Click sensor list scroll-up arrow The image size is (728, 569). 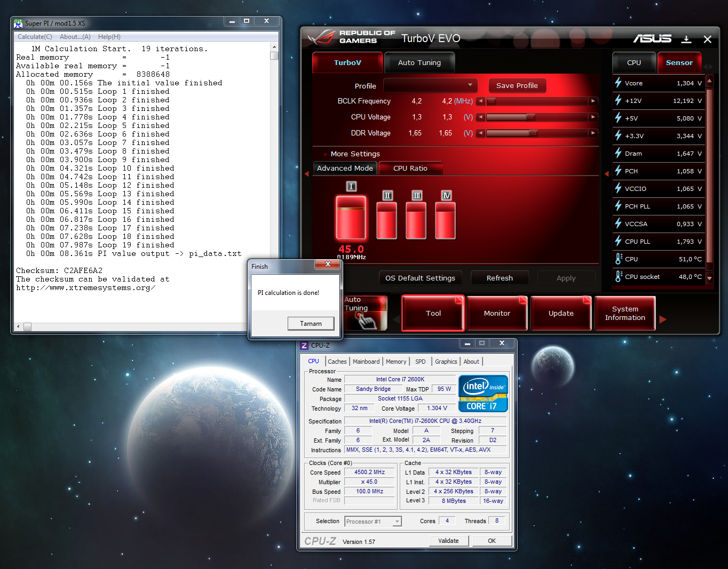click(x=709, y=81)
